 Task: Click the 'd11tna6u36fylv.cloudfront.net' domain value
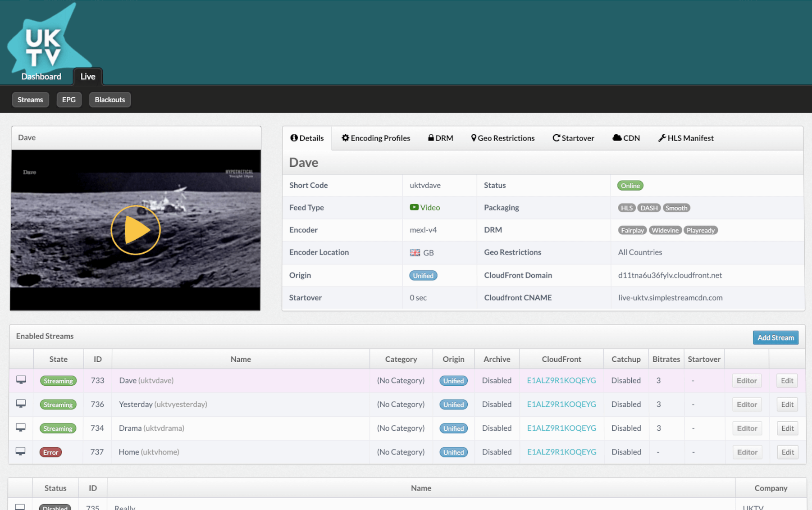pyautogui.click(x=670, y=275)
